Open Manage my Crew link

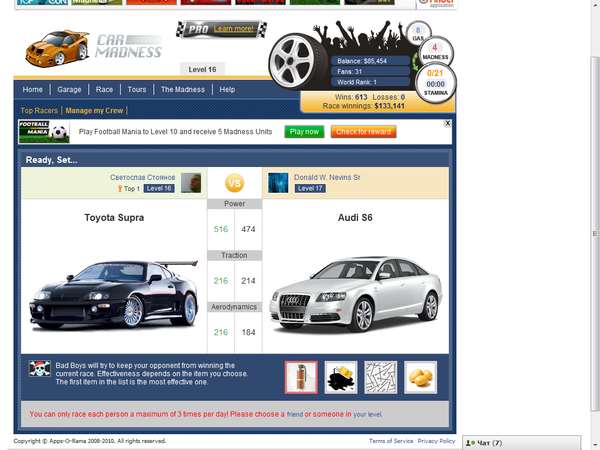(x=95, y=111)
